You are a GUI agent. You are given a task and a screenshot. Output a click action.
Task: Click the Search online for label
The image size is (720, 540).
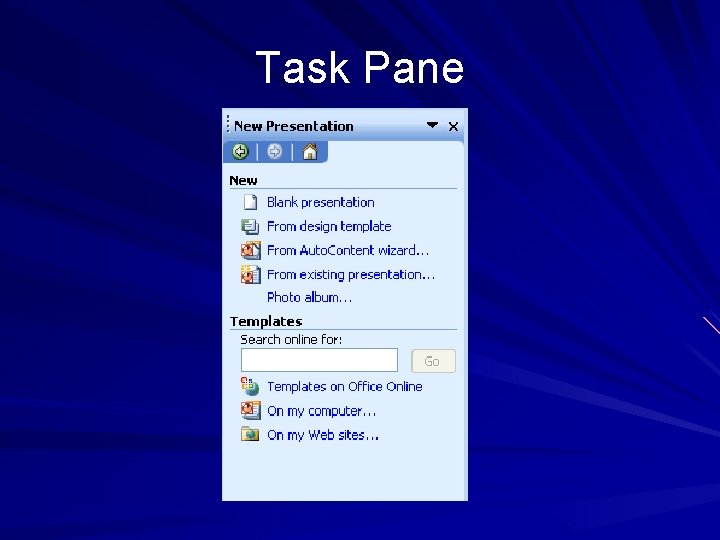tap(291, 339)
